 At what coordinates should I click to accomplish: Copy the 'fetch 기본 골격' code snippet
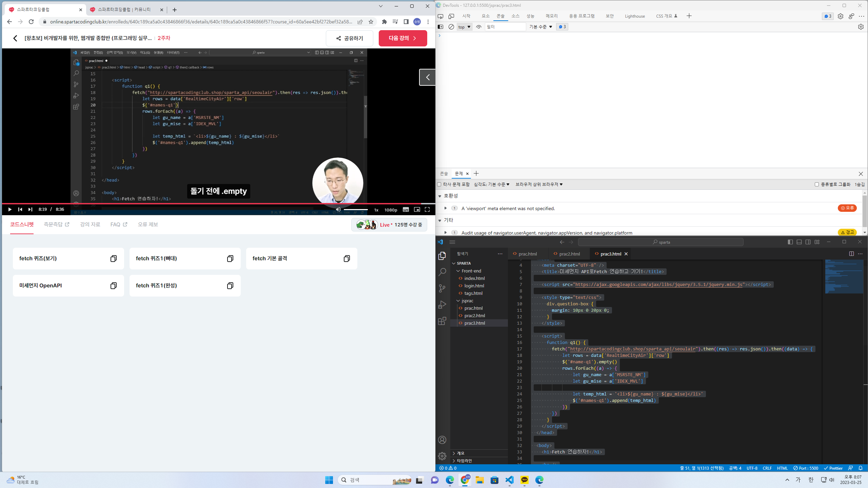point(347,259)
